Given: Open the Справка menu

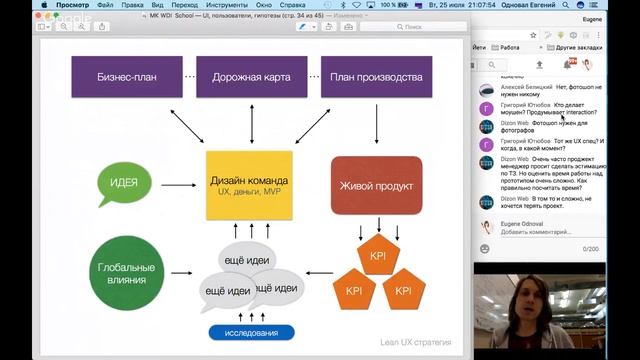Looking at the screenshot, I should tap(292, 5).
